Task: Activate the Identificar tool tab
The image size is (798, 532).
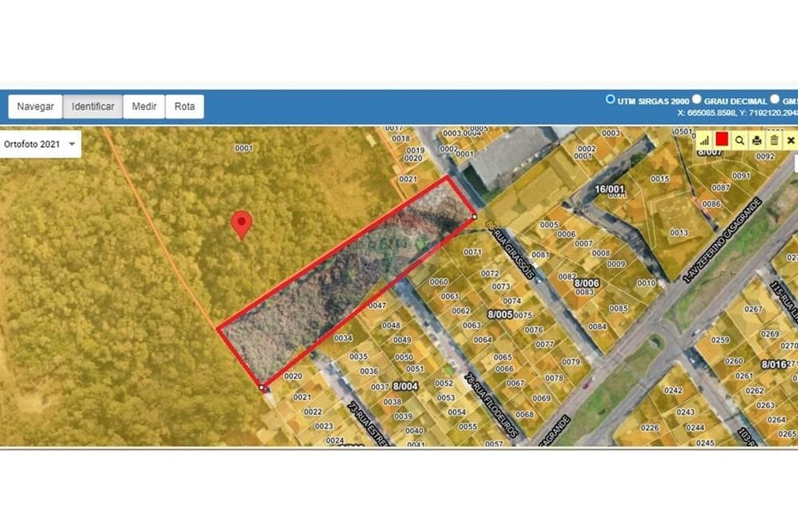Action: coord(93,106)
